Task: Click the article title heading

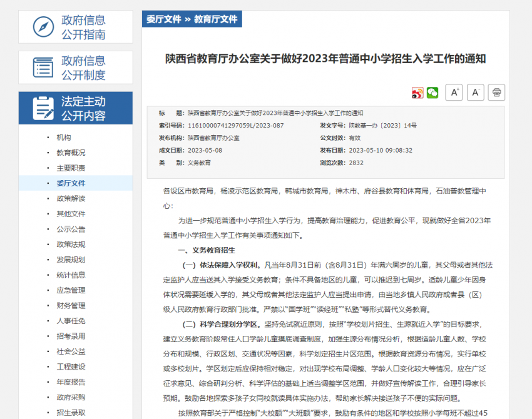Action: coord(325,59)
